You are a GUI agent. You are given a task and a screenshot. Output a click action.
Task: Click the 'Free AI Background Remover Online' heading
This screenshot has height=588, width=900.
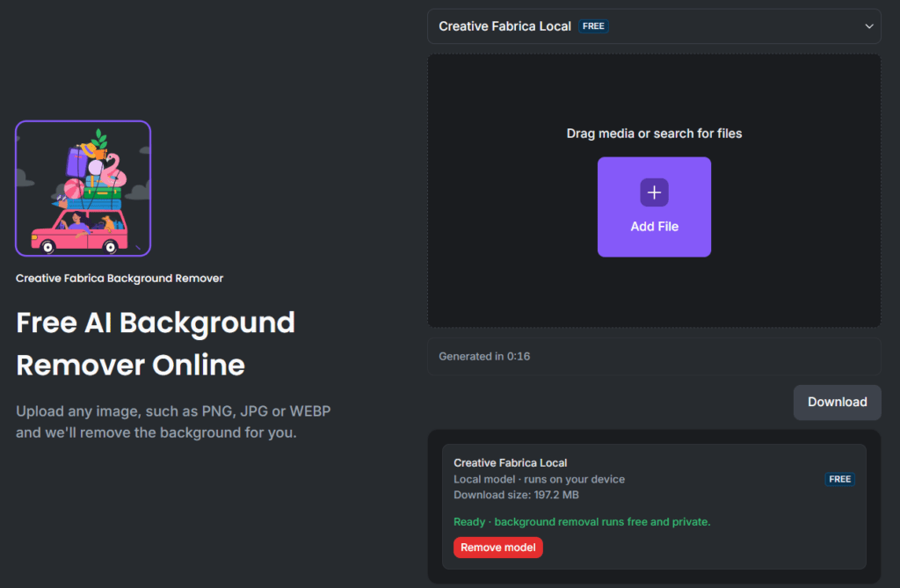pyautogui.click(x=156, y=344)
